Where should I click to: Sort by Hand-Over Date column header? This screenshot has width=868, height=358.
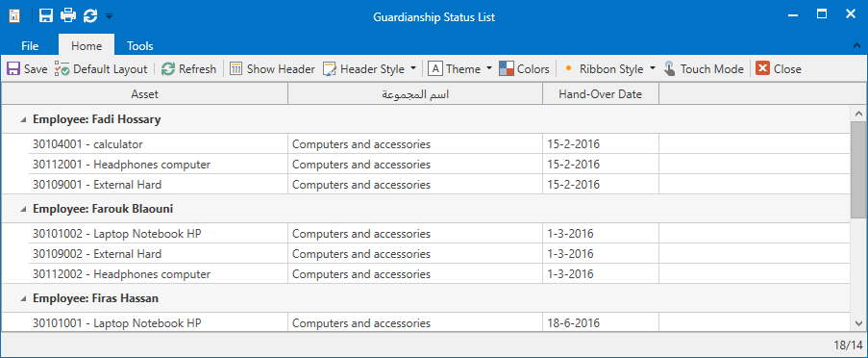pyautogui.click(x=601, y=94)
